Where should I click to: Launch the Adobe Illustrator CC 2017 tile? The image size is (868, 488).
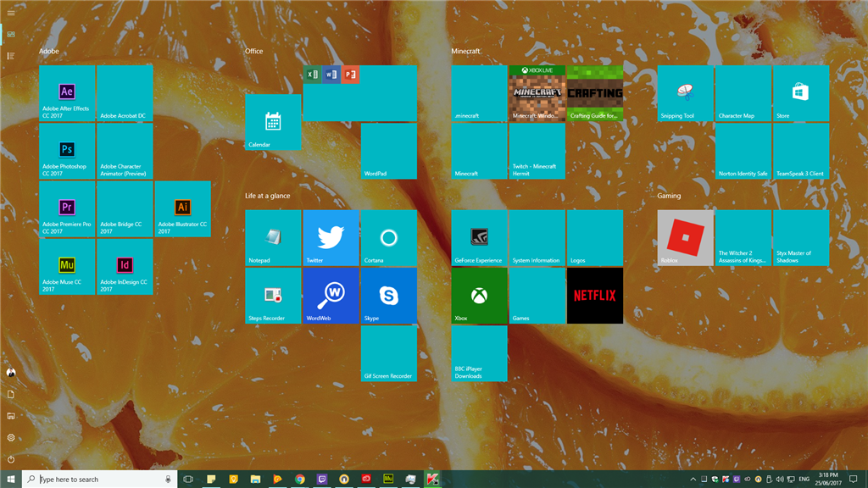click(x=183, y=208)
